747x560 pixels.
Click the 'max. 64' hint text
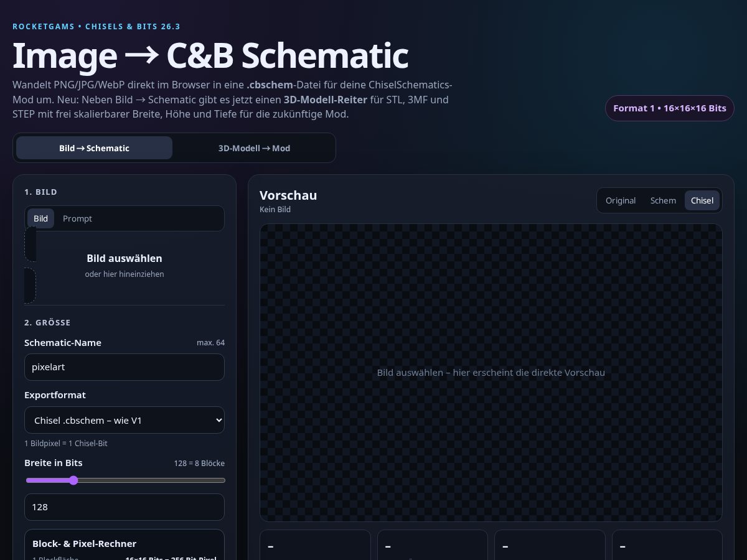(210, 343)
